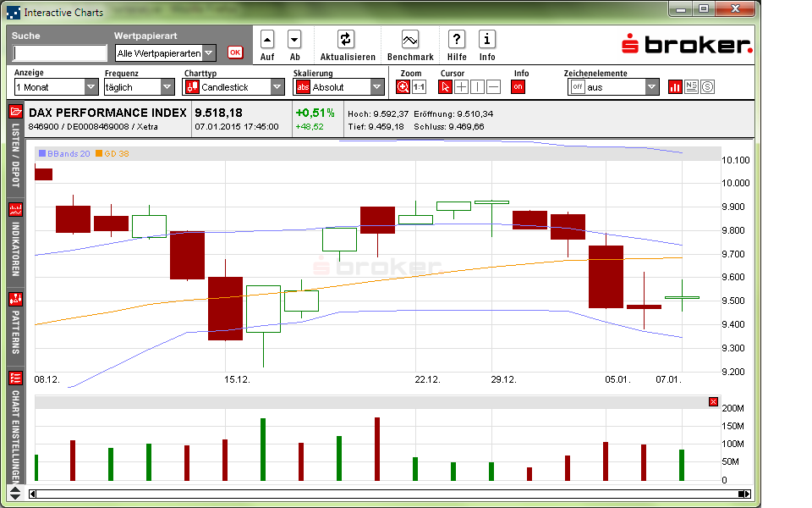Image resolution: width=812 pixels, height=508 pixels.
Task: Toggle the circled S icon
Action: (x=707, y=87)
